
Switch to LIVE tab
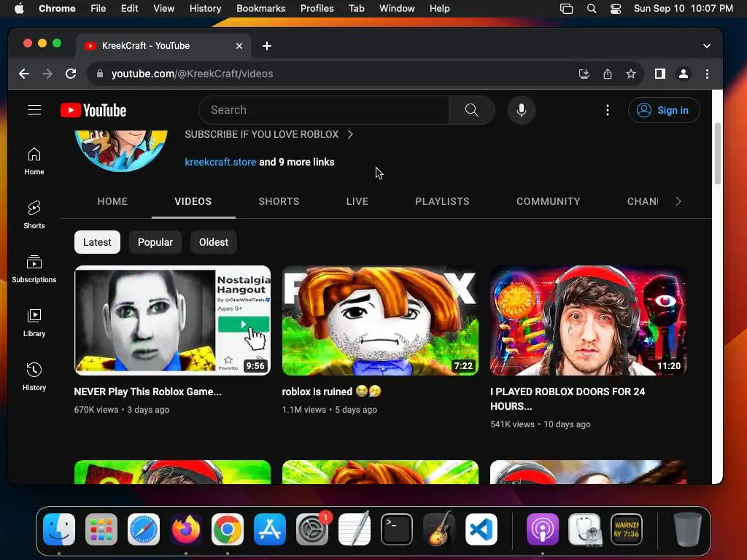(357, 201)
